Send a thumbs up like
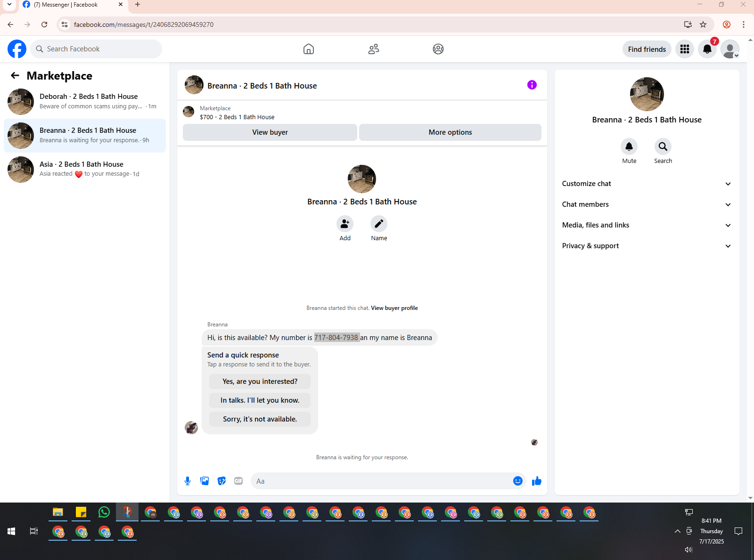Viewport: 754px width, 560px height. click(x=537, y=481)
